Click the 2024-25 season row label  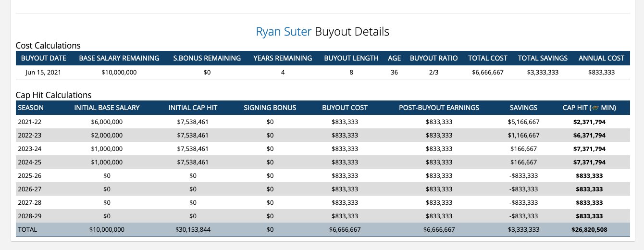(x=30, y=162)
